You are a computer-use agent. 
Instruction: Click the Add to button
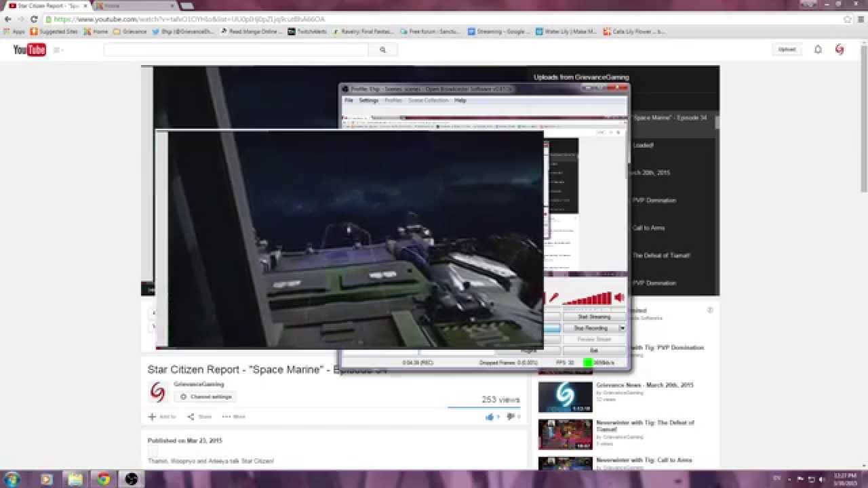click(x=162, y=417)
